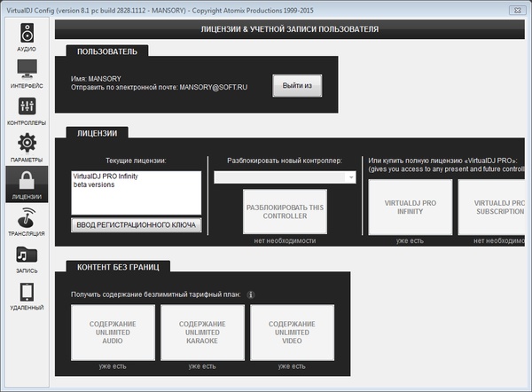Image resolution: width=532 pixels, height=392 pixels.
Task: Select the ЛИЦЕНЗИИ padlock icon section
Action: tap(27, 184)
